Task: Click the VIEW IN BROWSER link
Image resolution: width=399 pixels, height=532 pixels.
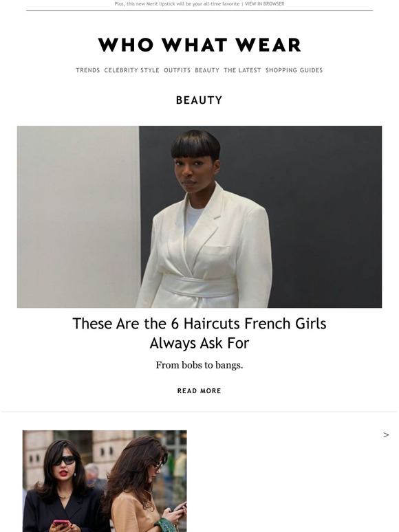Action: click(x=265, y=3)
